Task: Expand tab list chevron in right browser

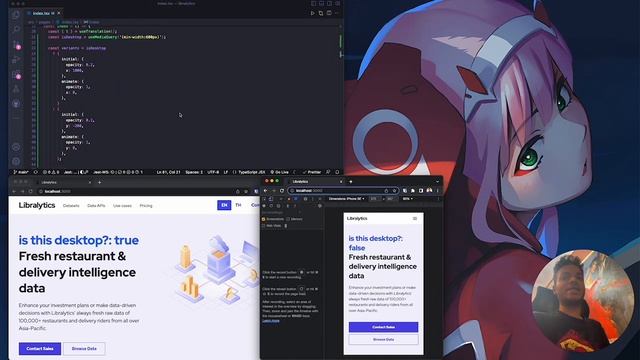Action: click(437, 182)
